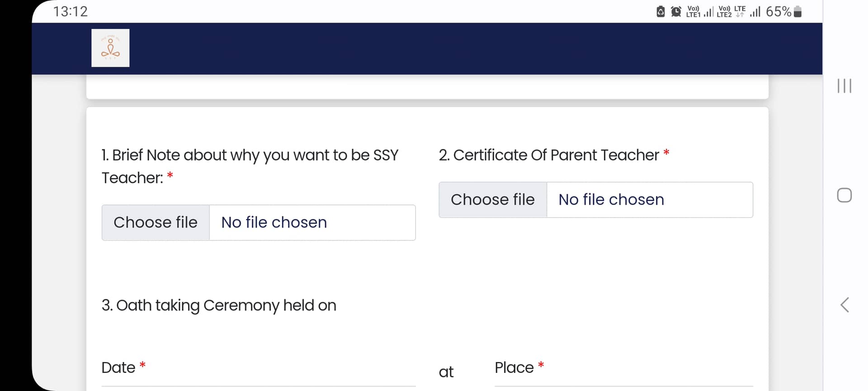Tap the LTE2 signal strength bars
This screenshot has height=391, width=868.
tap(755, 11)
